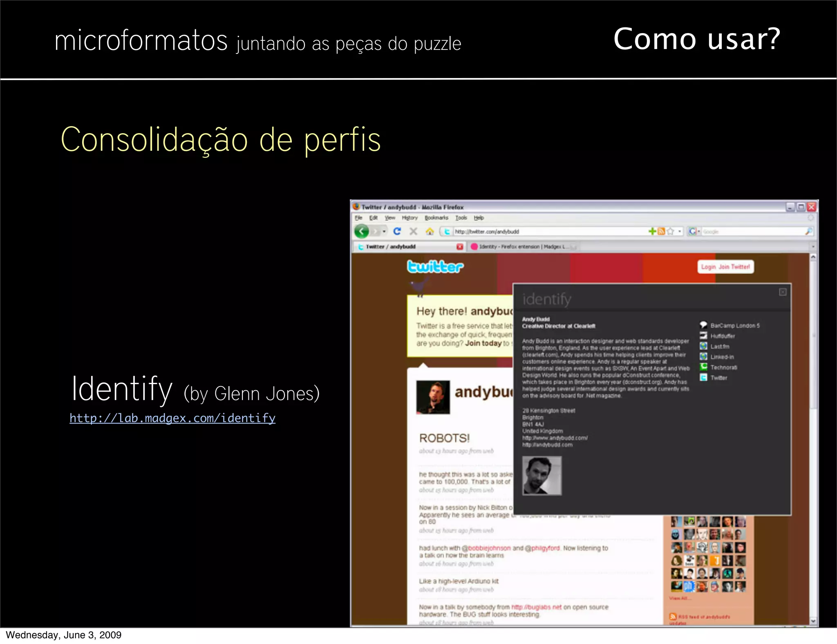
Task: Click the Last.fm icon in identify panel
Action: click(x=703, y=346)
